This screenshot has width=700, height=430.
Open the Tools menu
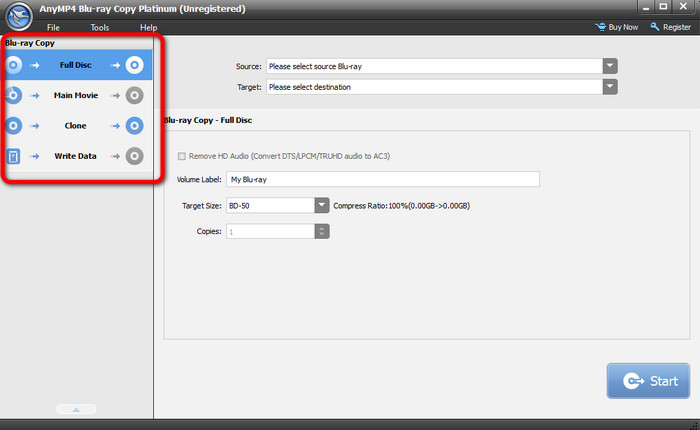coord(100,27)
